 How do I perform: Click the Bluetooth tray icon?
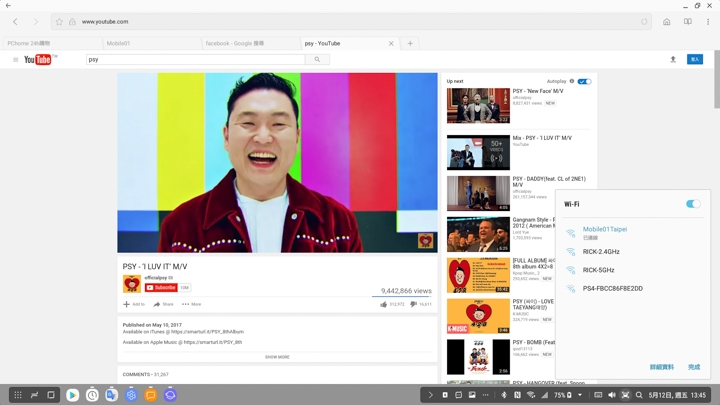[x=504, y=395]
